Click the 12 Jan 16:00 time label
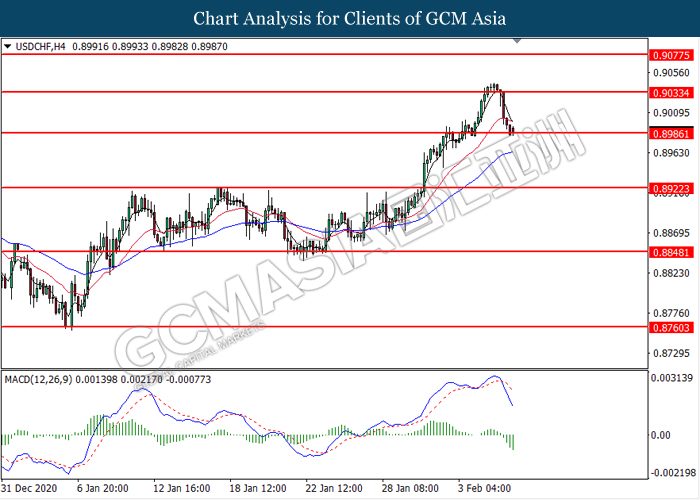Screen dimensions: 700x500 click(180, 489)
